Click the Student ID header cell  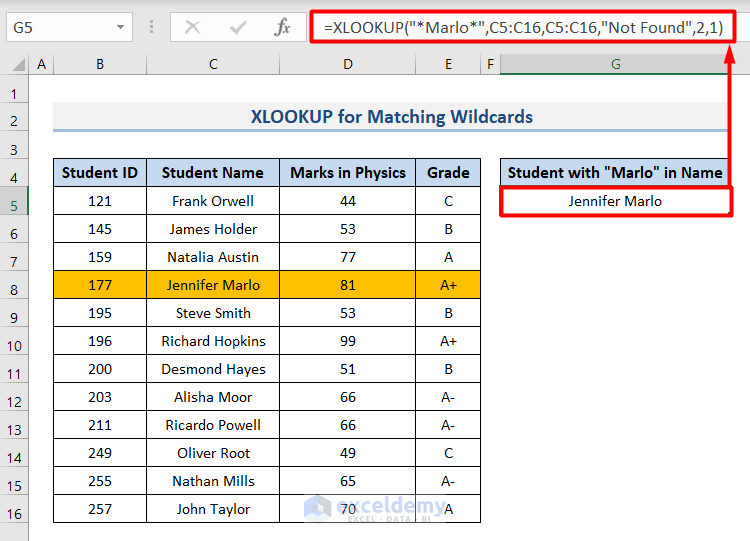[100, 172]
